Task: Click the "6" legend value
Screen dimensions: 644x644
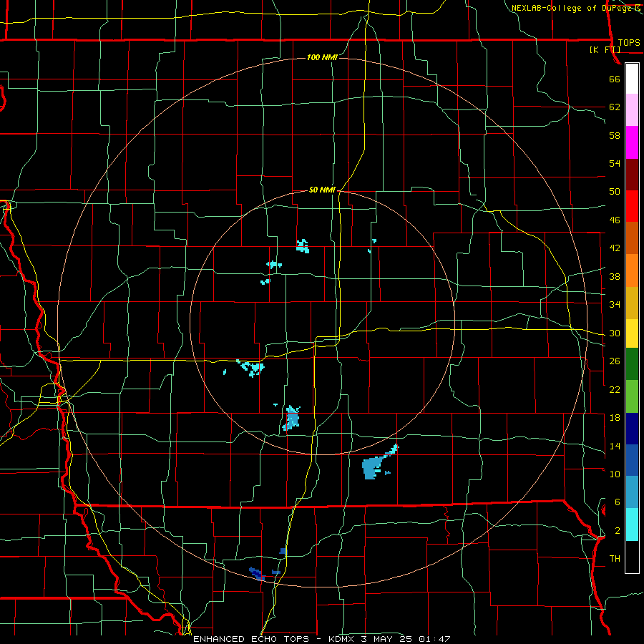Action: point(618,502)
